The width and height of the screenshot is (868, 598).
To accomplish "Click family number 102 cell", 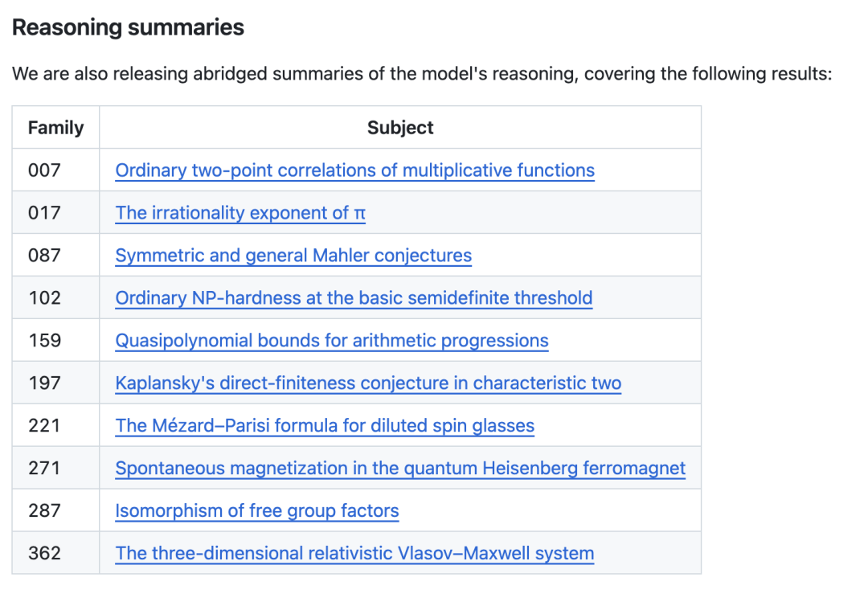I will coord(56,298).
